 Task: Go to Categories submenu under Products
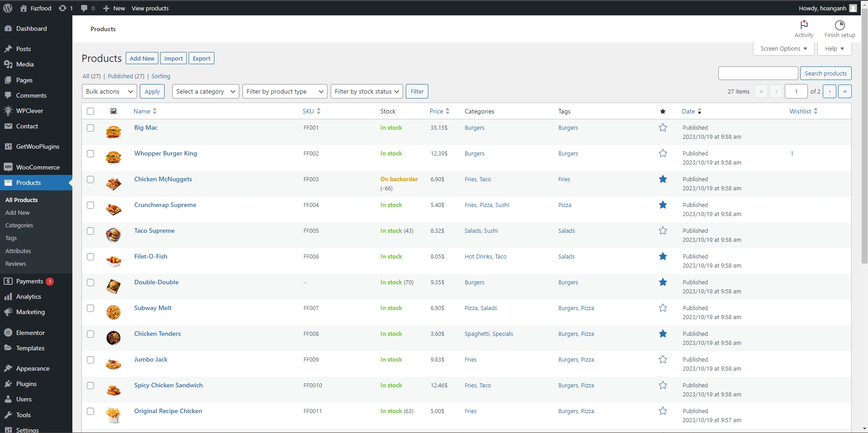pos(19,226)
